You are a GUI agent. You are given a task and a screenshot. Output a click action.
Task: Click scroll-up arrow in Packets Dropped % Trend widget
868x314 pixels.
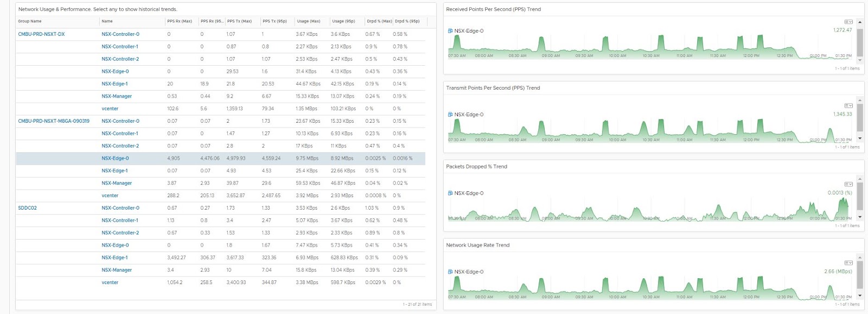click(x=859, y=179)
